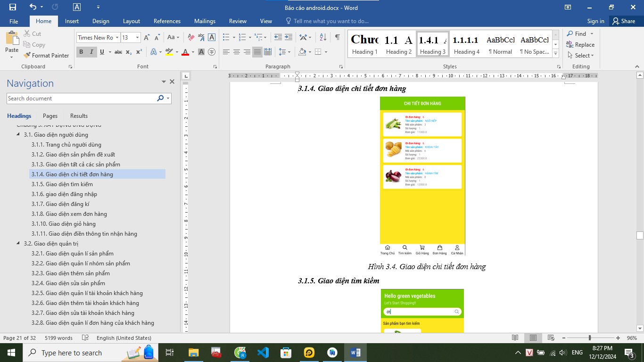
Task: Apply bullet list formatting
Action: click(x=226, y=37)
